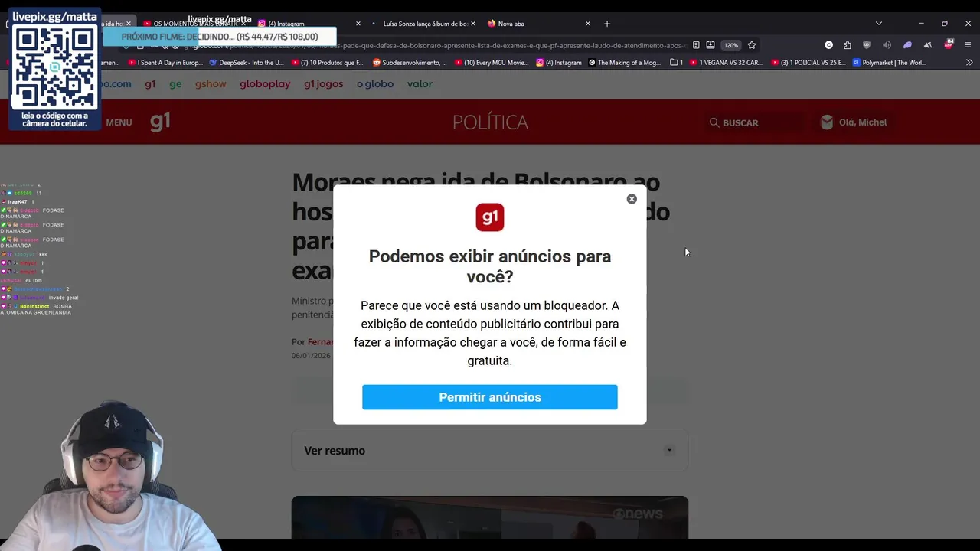Open Subdesenvolvimento Reddit bookmark

point(410,63)
